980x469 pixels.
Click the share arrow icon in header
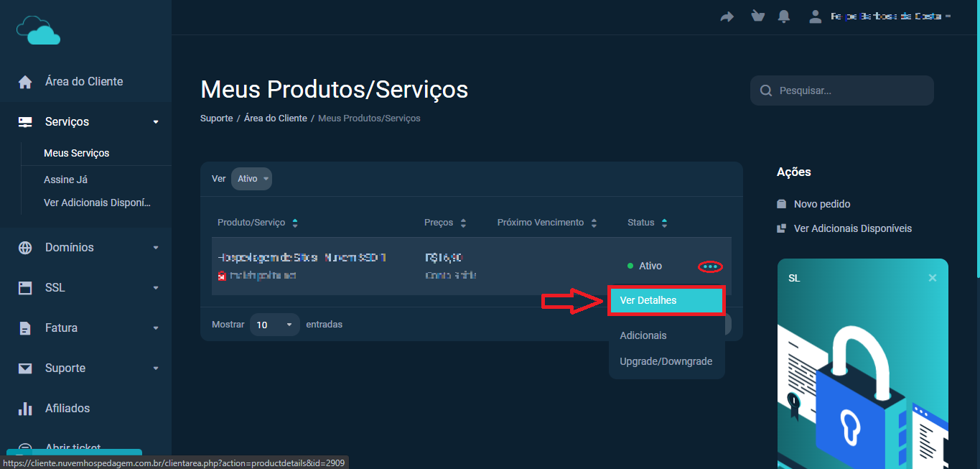tap(727, 17)
